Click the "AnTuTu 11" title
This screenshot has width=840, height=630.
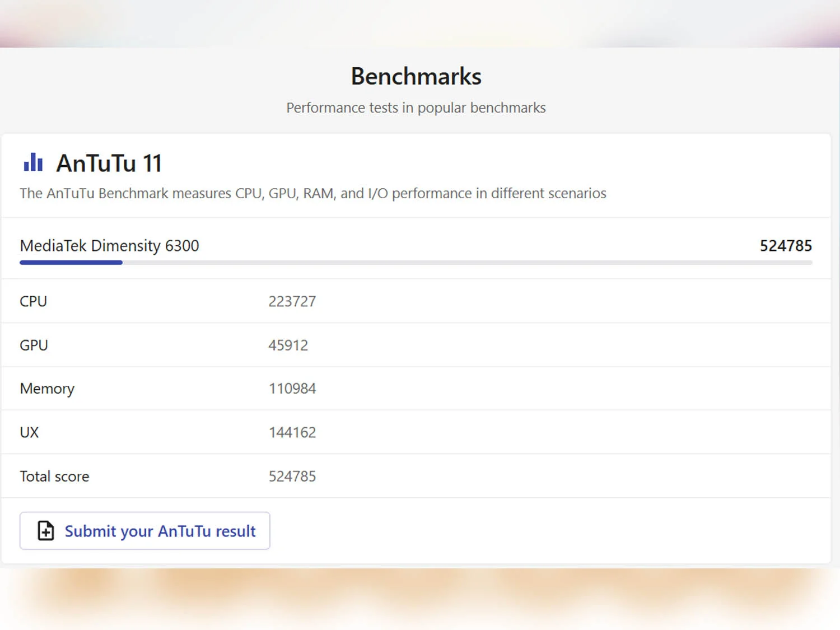pyautogui.click(x=109, y=164)
